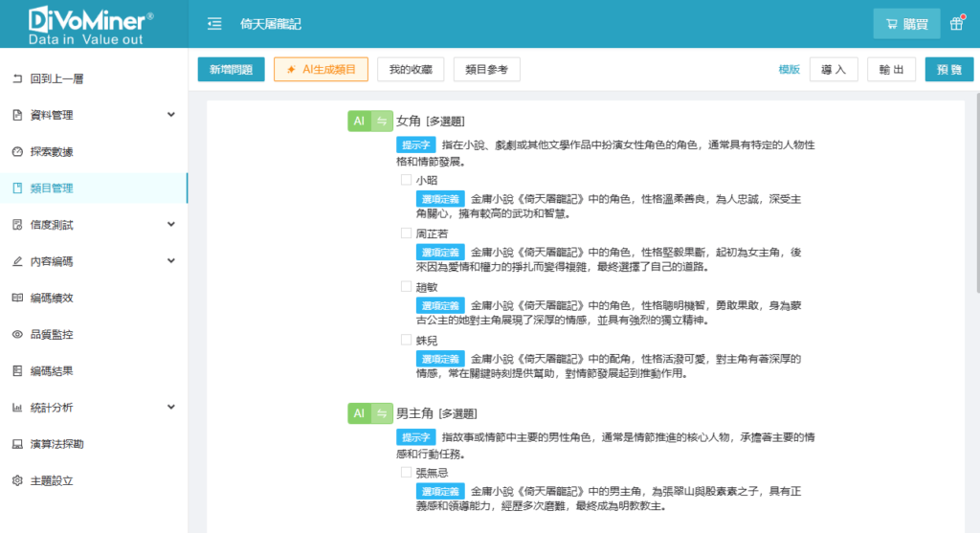Toggle the sidebar collapse menu icon
Image resolution: width=980 pixels, height=533 pixels.
pos(214,24)
